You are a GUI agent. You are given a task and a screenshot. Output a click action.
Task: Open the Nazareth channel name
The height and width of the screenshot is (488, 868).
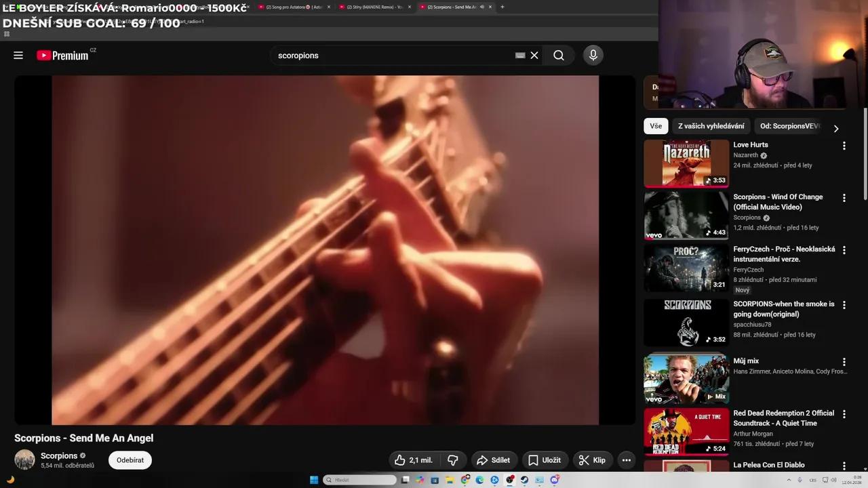745,155
